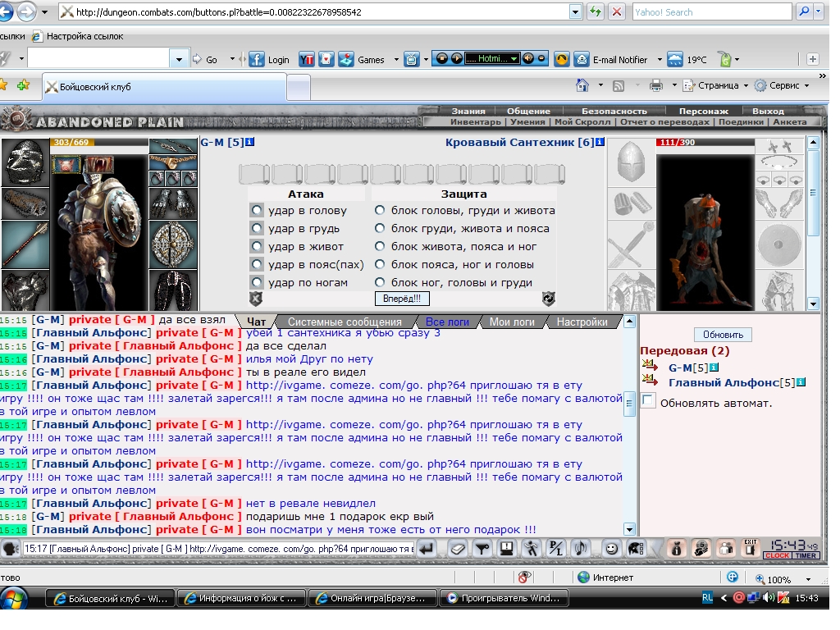Click the Обновить button in player list
Viewport: 840px width, 630px height.
point(723,335)
